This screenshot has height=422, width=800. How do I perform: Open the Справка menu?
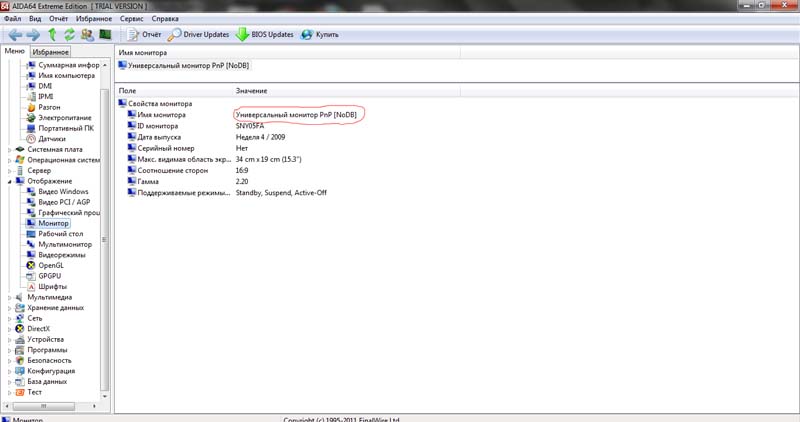165,18
